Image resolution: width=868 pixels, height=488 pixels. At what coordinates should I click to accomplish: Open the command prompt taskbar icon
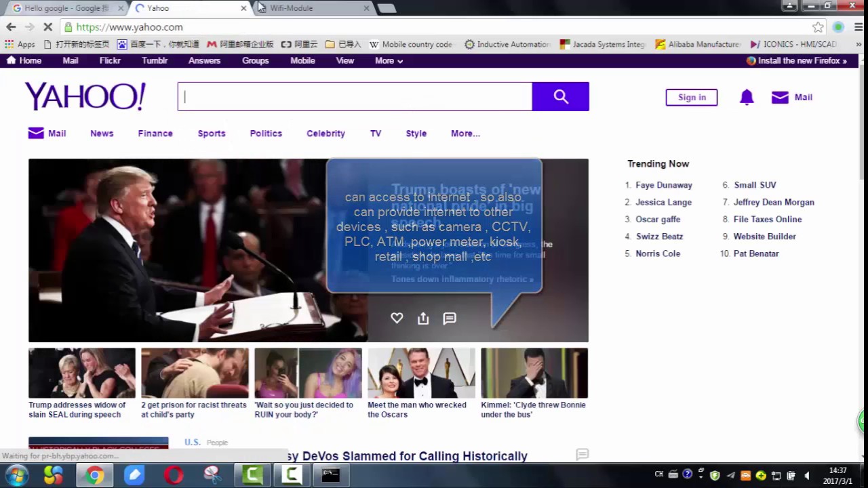[x=330, y=475]
